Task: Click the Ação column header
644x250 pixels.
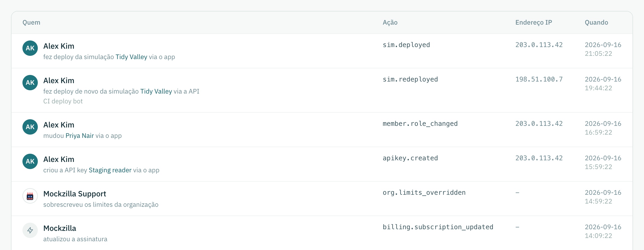Action: (x=390, y=22)
